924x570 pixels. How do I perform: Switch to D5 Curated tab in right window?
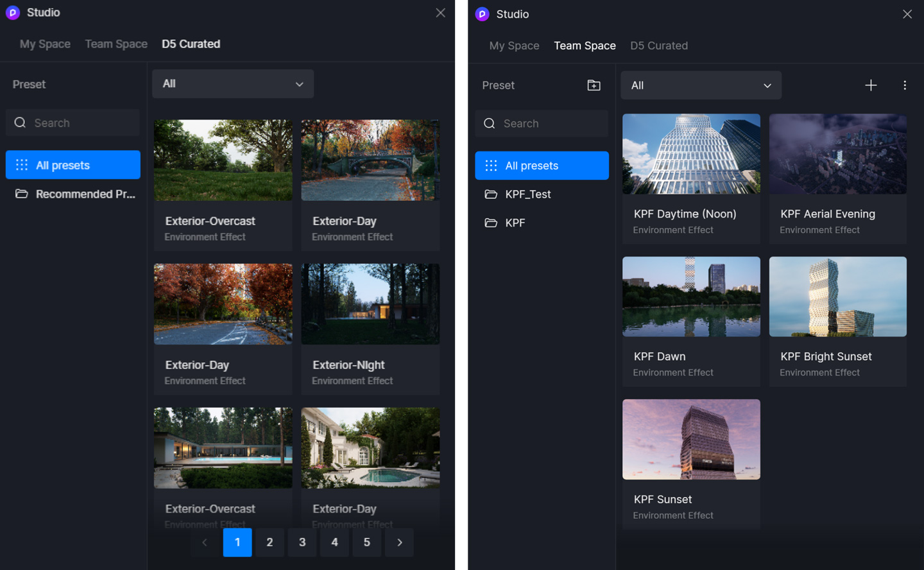pyautogui.click(x=659, y=46)
